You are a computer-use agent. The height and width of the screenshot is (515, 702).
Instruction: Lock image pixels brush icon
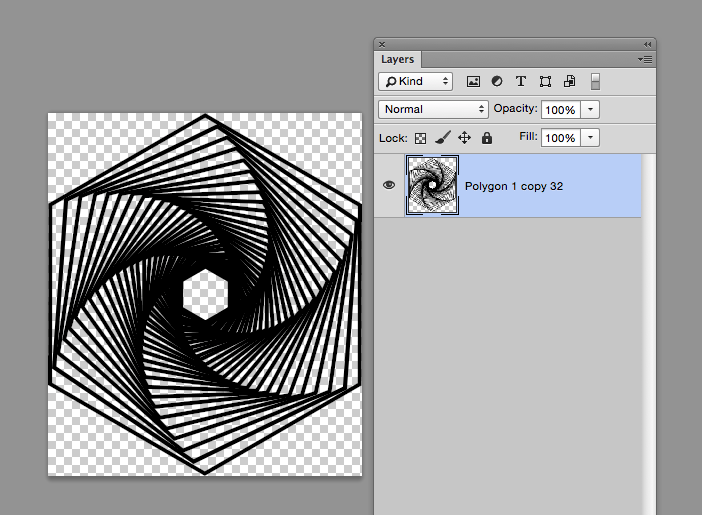click(442, 138)
